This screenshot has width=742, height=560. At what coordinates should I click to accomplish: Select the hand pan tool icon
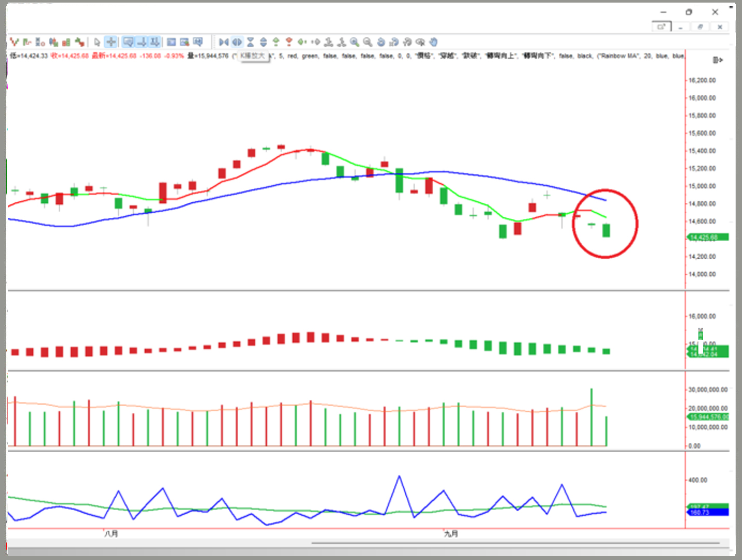pos(433,42)
